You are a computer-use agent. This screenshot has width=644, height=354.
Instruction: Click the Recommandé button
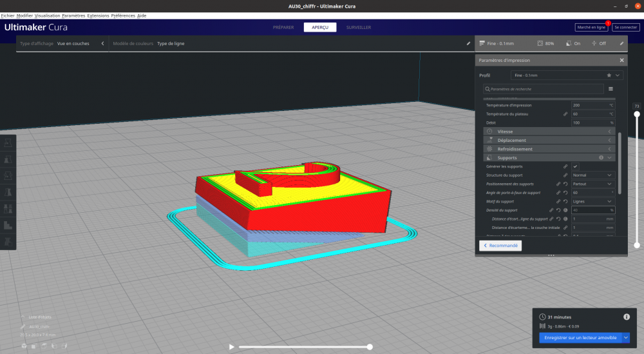[x=500, y=246]
